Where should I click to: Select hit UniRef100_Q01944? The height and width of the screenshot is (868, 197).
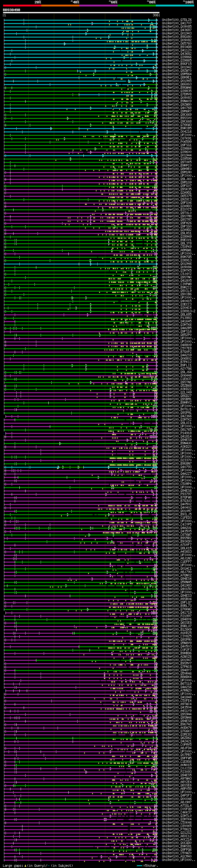(177, 155)
